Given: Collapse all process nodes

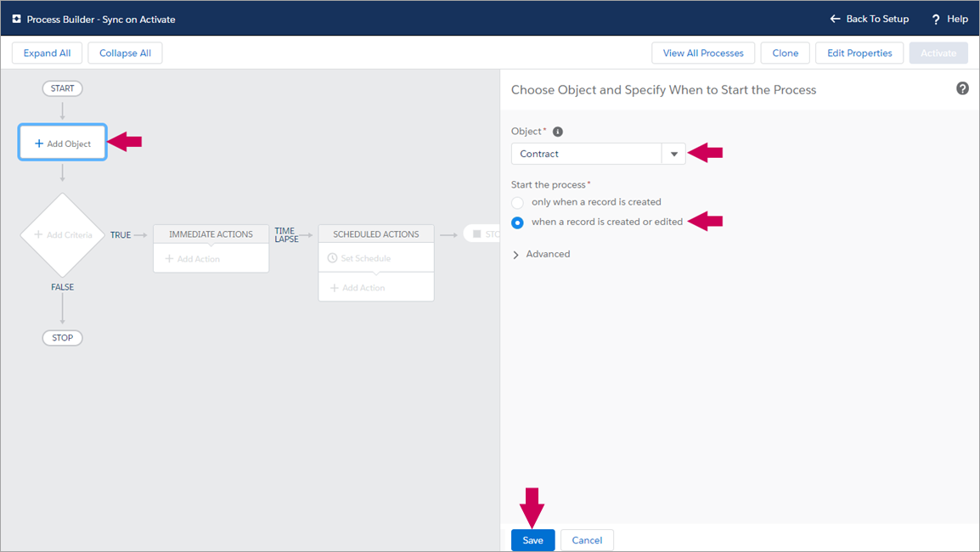Looking at the screenshot, I should click(x=125, y=53).
